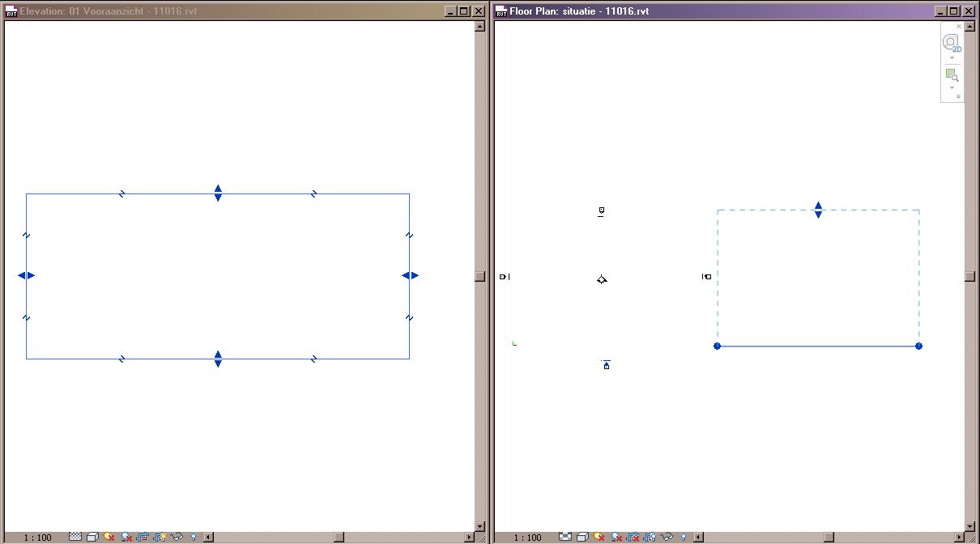
Task: Click Floor Plan vertical scrollbar up arrow
Action: [970, 27]
